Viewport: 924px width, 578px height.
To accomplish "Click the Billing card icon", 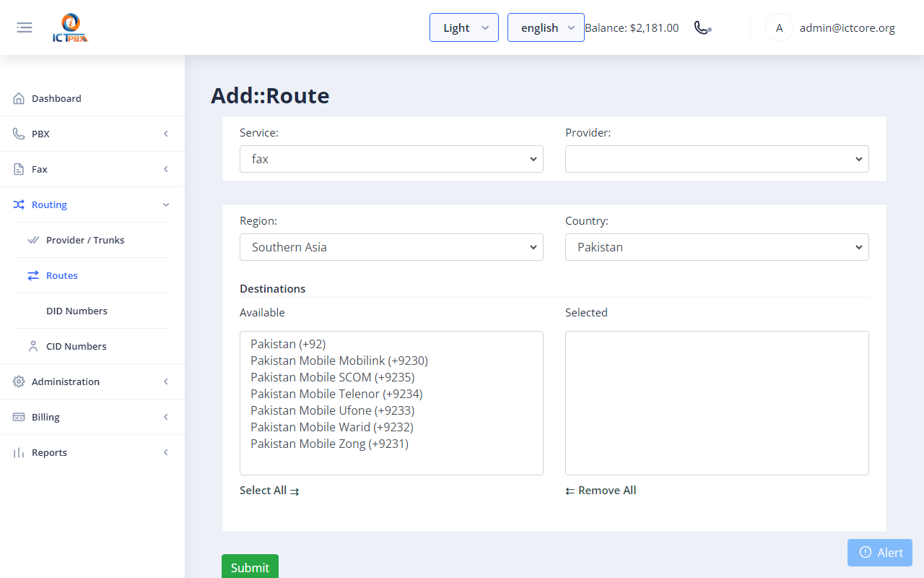I will point(19,417).
